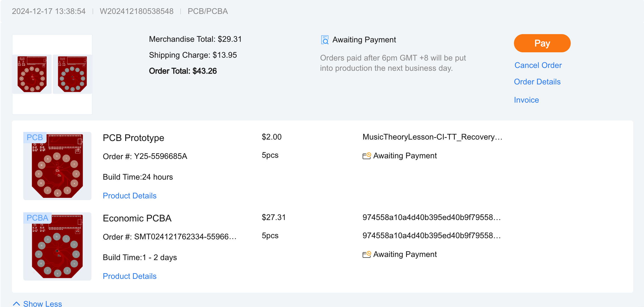This screenshot has width=644, height=307.
Task: Click the payment icon beside the Economic PCBA status
Action: [367, 254]
